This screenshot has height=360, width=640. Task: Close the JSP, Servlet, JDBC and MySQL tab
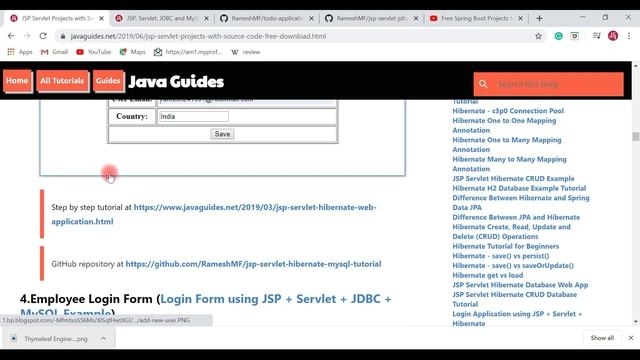tap(207, 18)
